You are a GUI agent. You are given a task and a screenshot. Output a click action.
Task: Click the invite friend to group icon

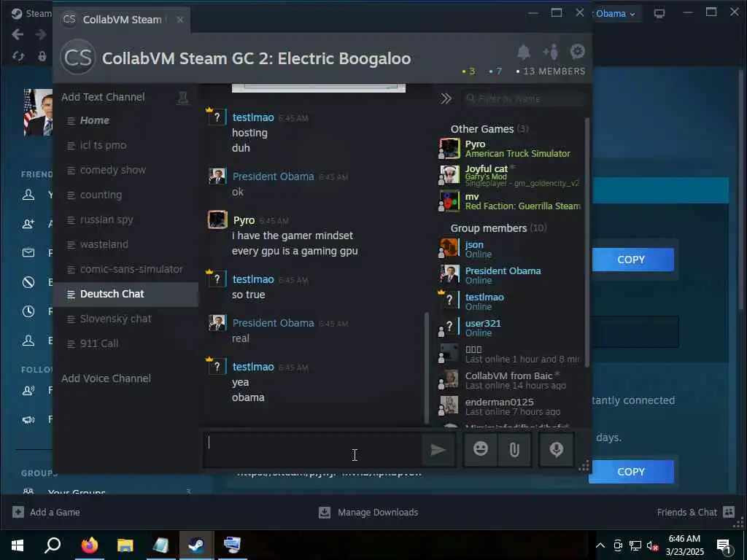550,52
